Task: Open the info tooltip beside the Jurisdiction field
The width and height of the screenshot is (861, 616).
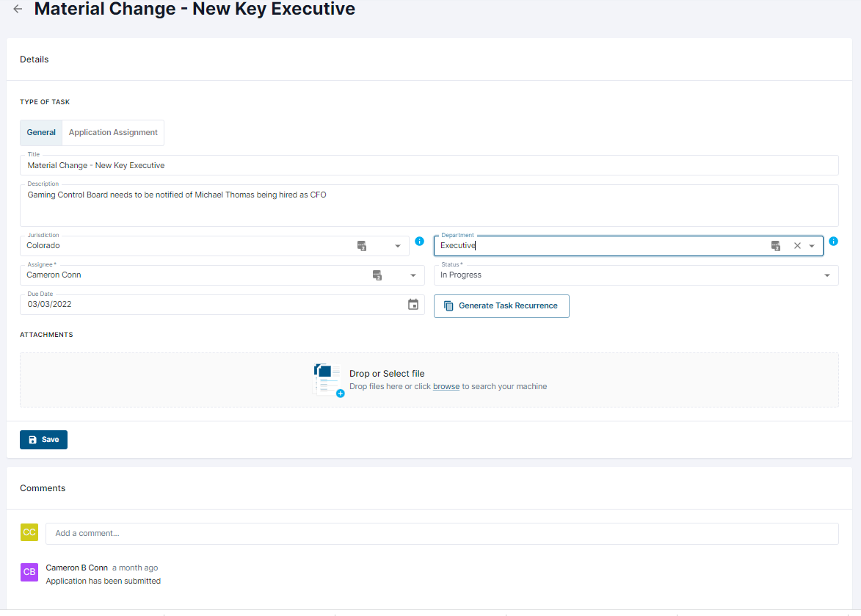Action: [419, 241]
